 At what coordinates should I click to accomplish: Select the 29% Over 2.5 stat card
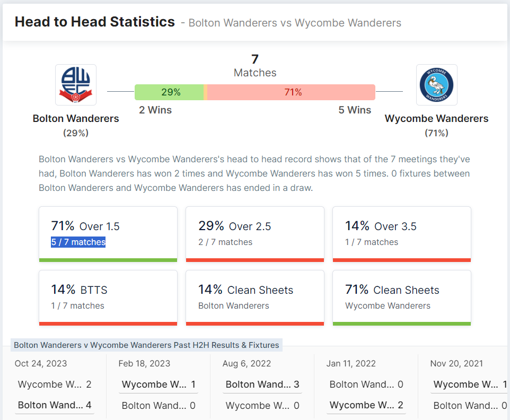point(255,234)
